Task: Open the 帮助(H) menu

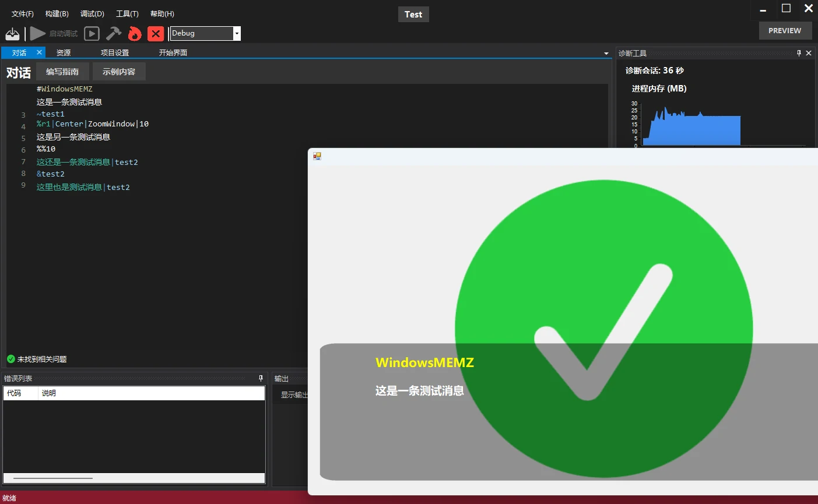Action: pyautogui.click(x=162, y=13)
